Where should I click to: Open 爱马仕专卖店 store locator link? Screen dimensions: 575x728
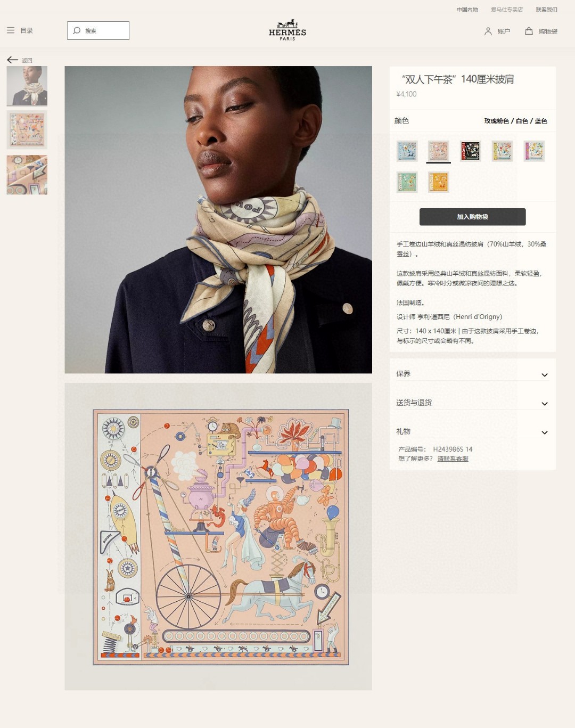507,10
